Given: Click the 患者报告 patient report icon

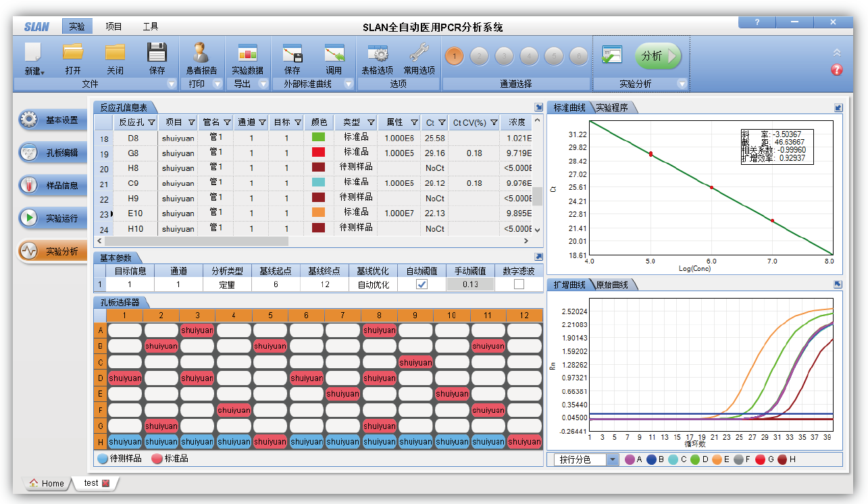Looking at the screenshot, I should point(201,53).
